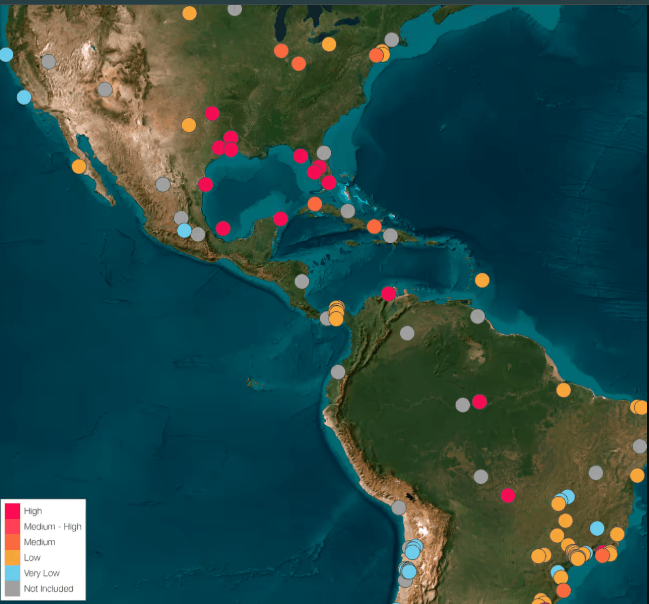Click the "High" legend label

33,511
